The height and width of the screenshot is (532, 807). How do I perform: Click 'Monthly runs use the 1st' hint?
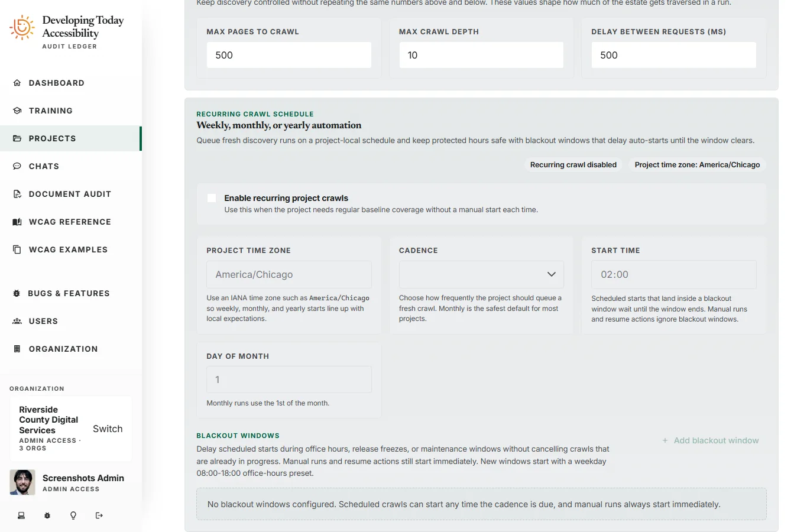tap(268, 403)
